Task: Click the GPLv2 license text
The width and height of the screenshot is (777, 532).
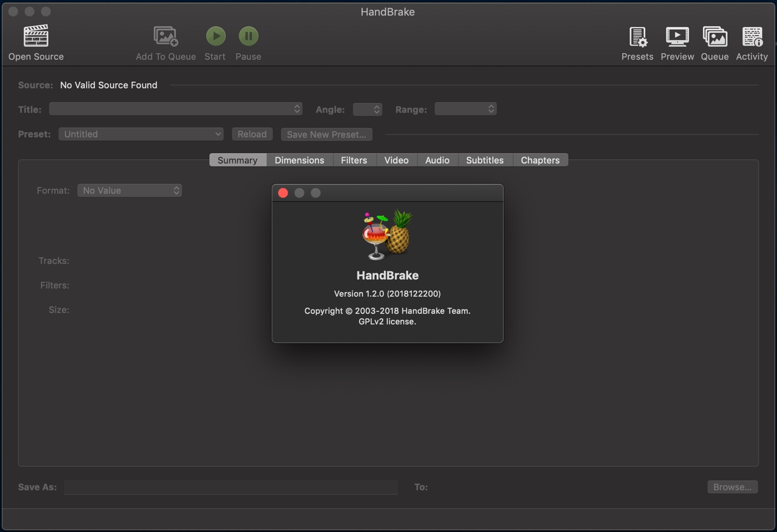Action: click(387, 322)
